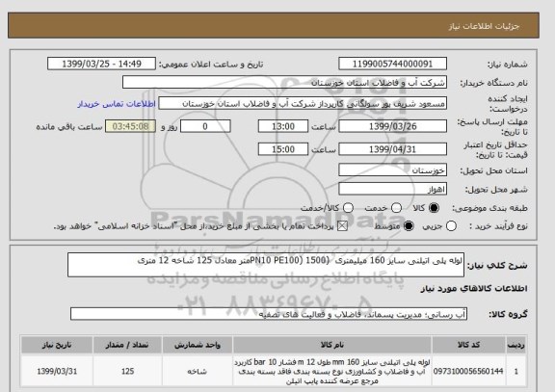The width and height of the screenshot is (555, 392).
Task: Click the validity hour field 15:00
Action: [283, 149]
